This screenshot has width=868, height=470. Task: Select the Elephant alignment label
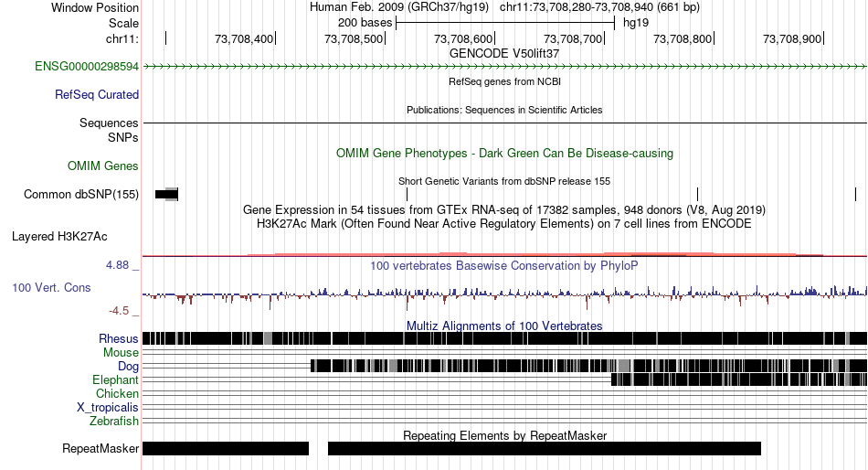pos(115,380)
